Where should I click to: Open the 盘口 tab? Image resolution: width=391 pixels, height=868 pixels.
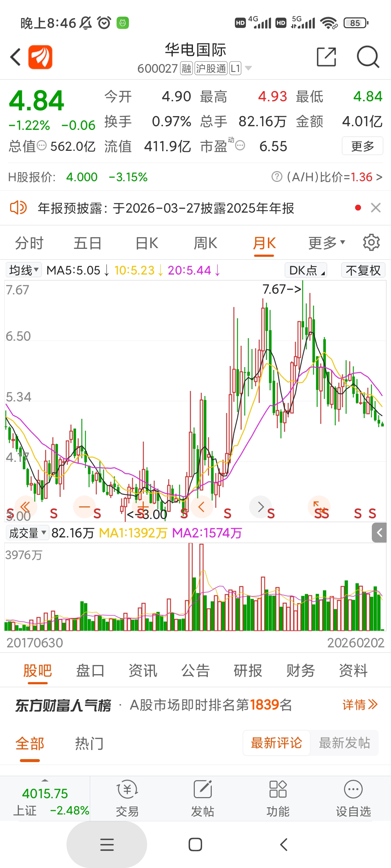click(90, 671)
